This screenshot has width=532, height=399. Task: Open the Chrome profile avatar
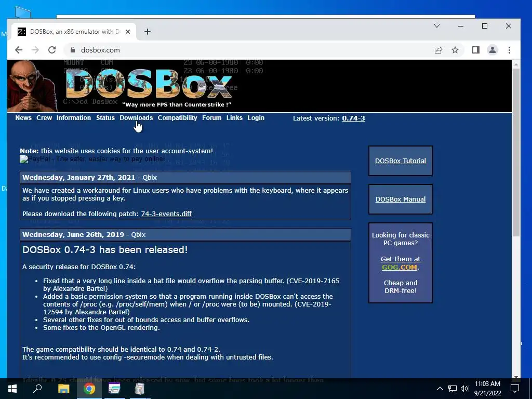(493, 50)
